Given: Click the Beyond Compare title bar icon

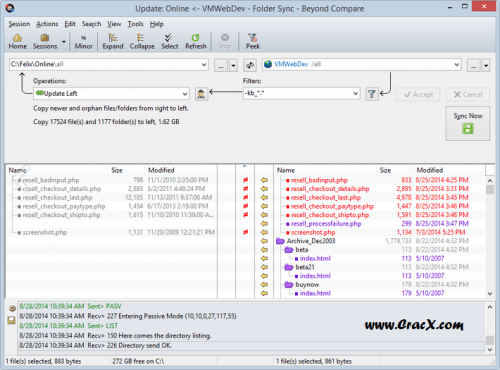Looking at the screenshot, I should click(x=10, y=8).
